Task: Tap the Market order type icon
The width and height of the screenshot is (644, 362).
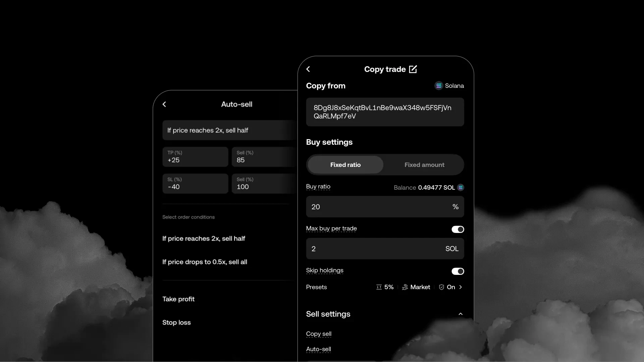Action: click(405, 287)
